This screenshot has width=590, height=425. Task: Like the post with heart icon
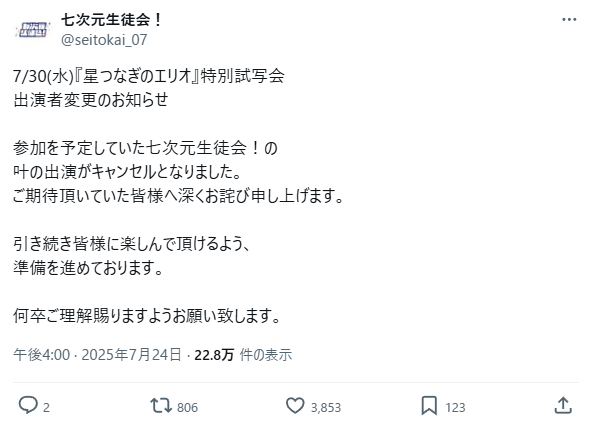pos(295,406)
